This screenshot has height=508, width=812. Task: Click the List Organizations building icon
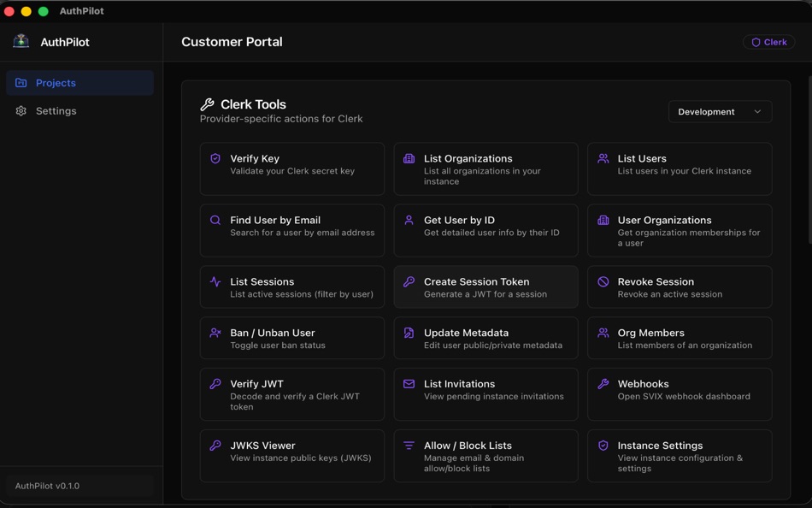tap(409, 159)
